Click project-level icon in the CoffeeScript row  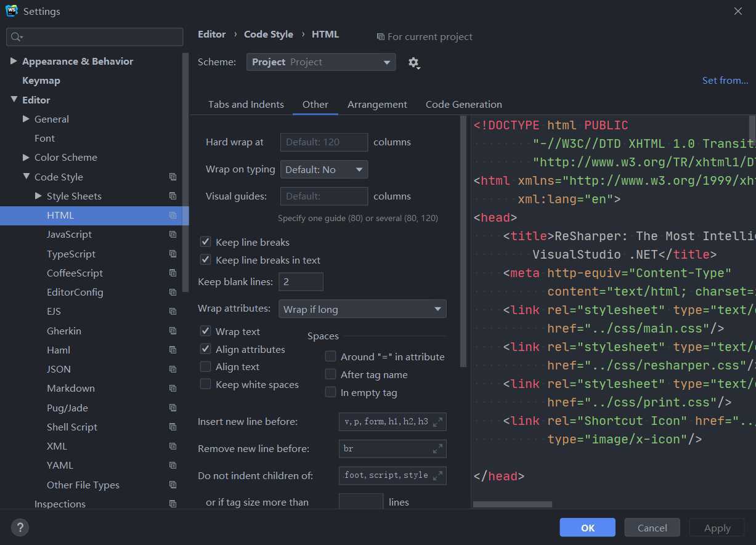pos(173,273)
